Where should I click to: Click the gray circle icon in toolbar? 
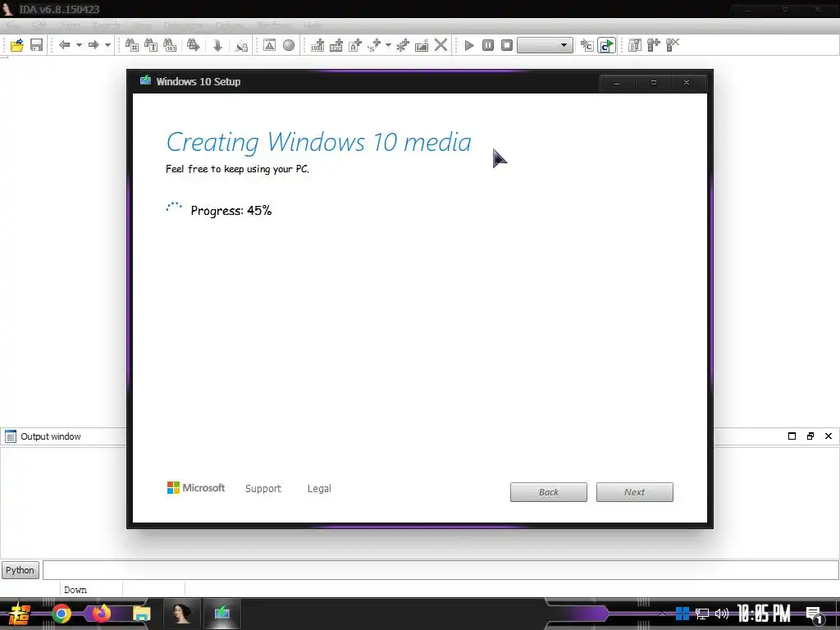coord(289,45)
